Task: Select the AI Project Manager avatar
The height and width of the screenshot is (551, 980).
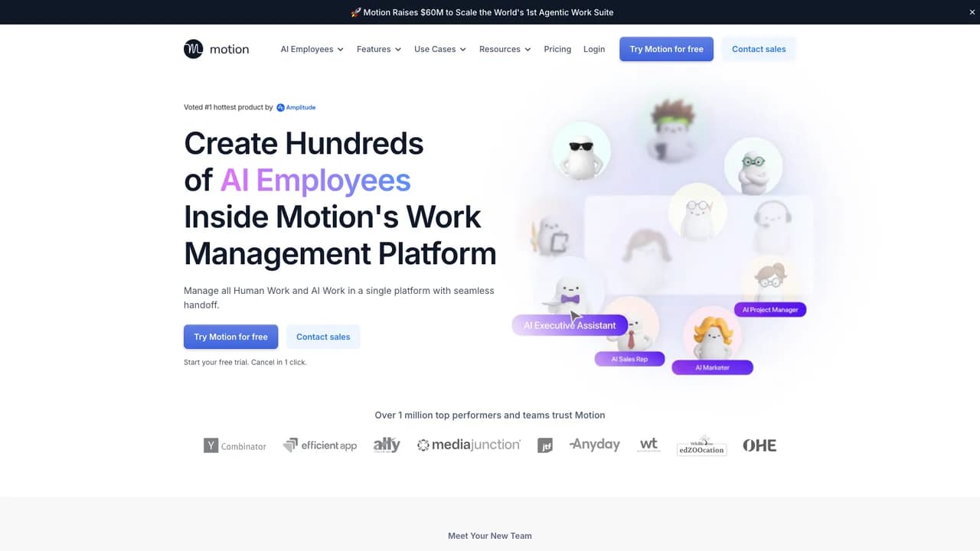Action: pyautogui.click(x=770, y=280)
